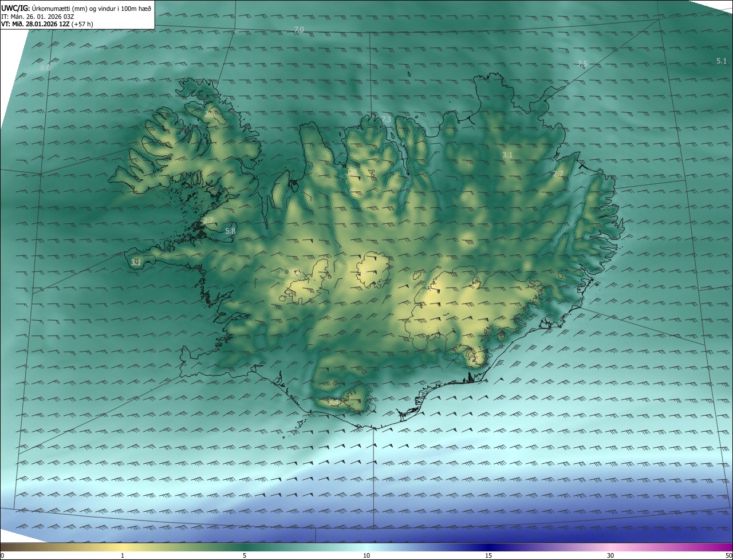
Task: Click the 5.8 value in west Iceland
Action: 230,231
